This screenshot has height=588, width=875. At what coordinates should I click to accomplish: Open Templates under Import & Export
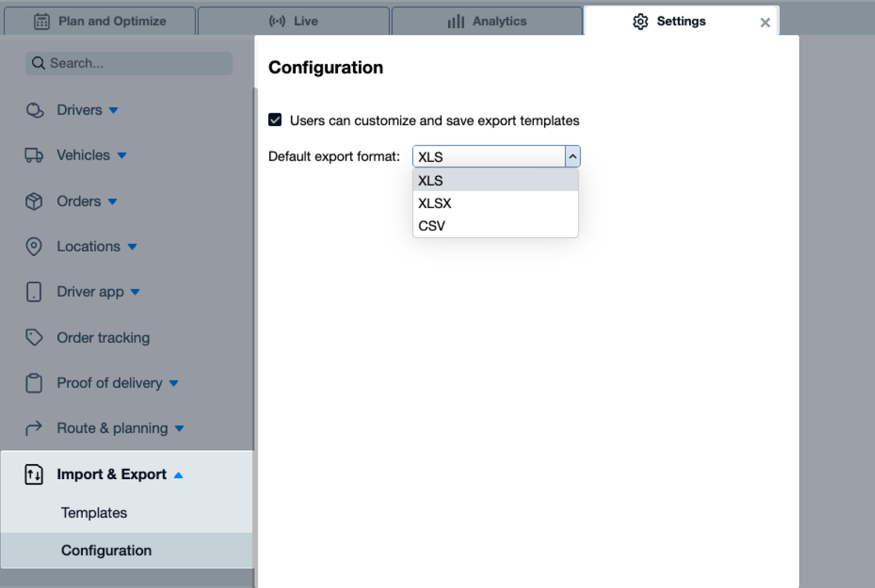coord(94,513)
